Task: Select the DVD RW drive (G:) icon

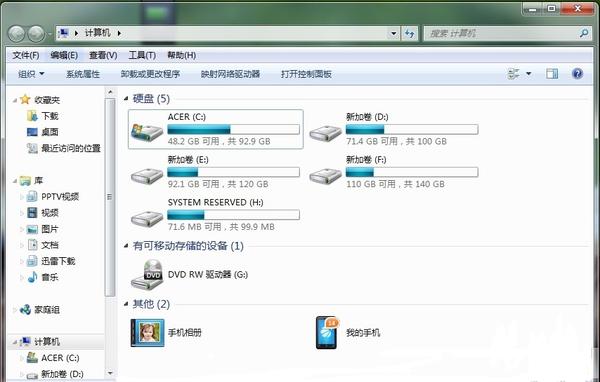Action: [x=147, y=274]
